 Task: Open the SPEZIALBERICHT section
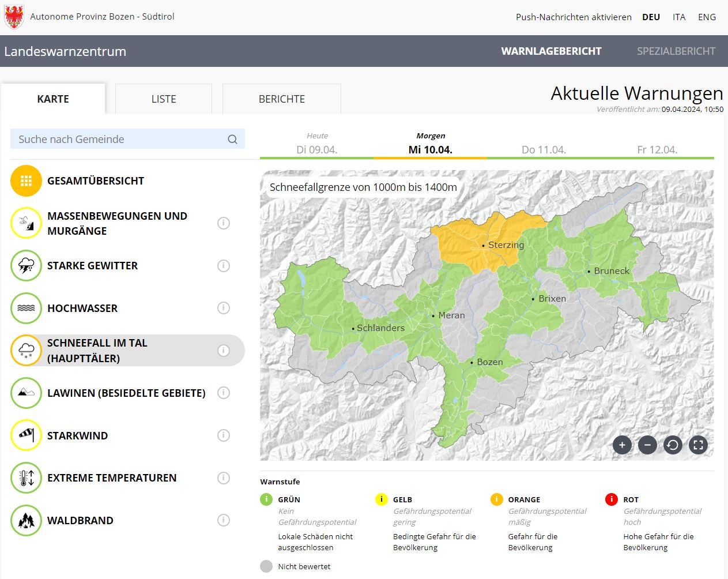(676, 51)
